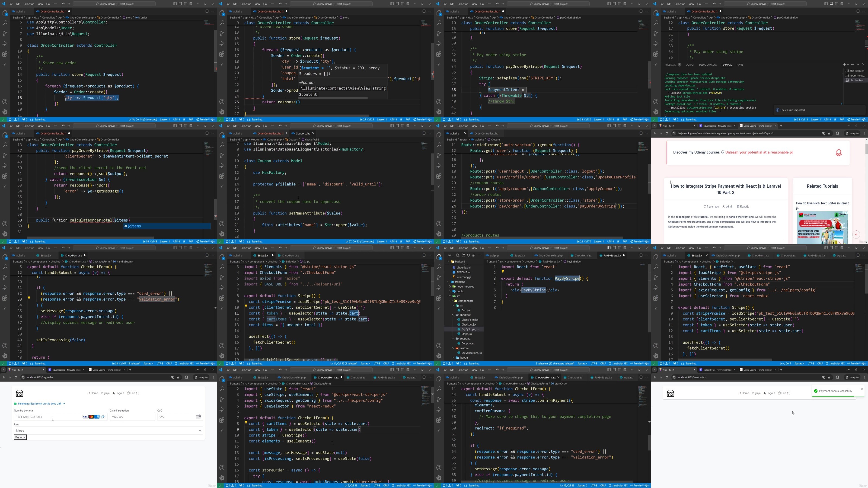This screenshot has height=488, width=868.
Task: Customize Layout in the terminal window's title bar
Action: [x=842, y=4]
